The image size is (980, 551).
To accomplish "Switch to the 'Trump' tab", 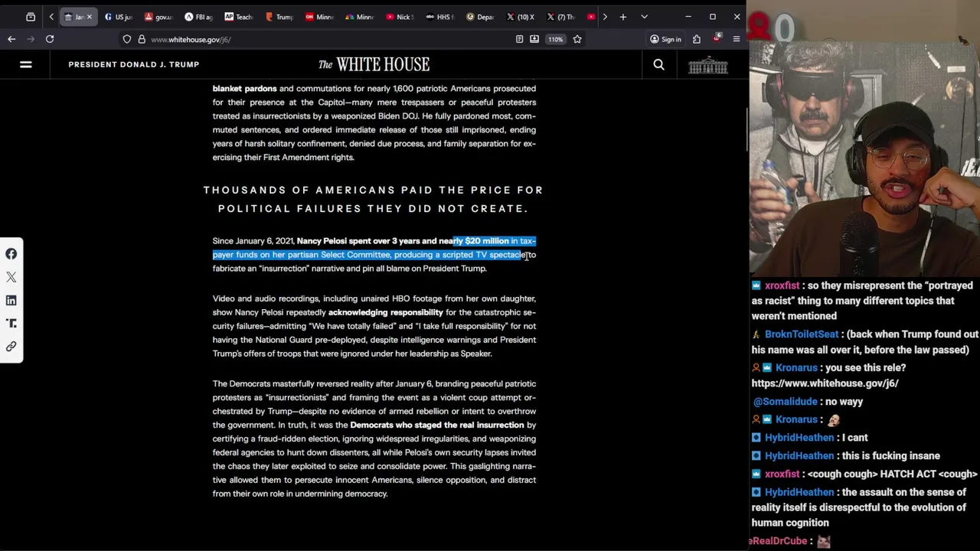I will pyautogui.click(x=279, y=17).
